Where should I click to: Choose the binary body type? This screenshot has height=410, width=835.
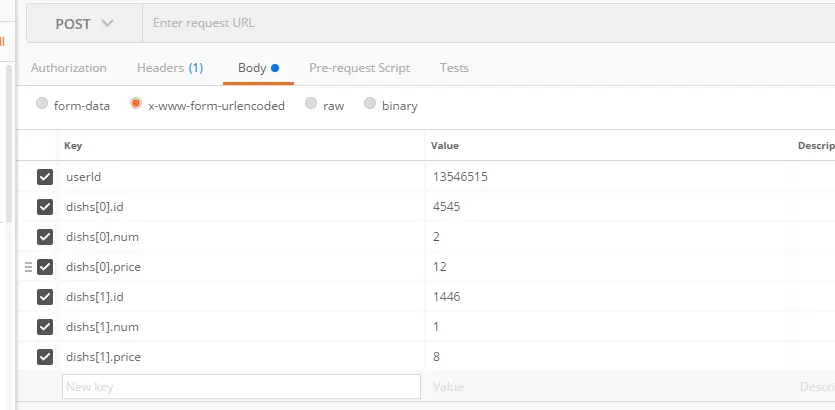(370, 103)
